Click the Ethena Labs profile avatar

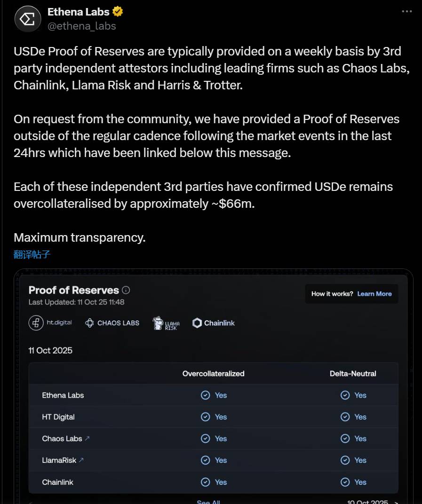pyautogui.click(x=28, y=19)
